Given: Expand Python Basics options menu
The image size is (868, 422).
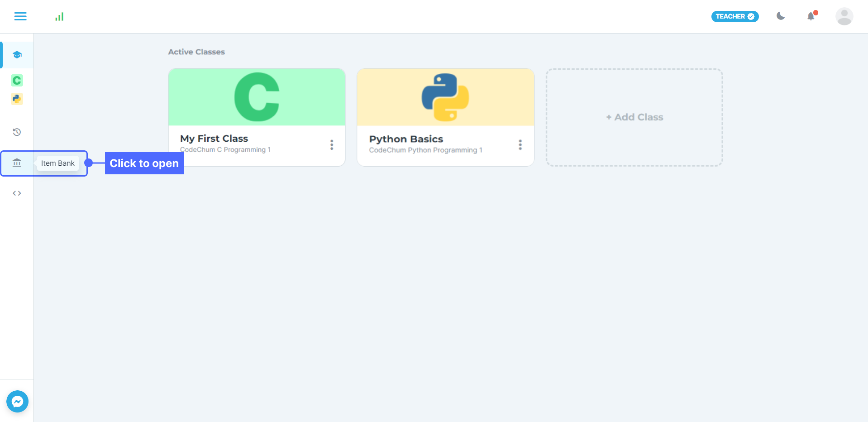Looking at the screenshot, I should click(520, 145).
